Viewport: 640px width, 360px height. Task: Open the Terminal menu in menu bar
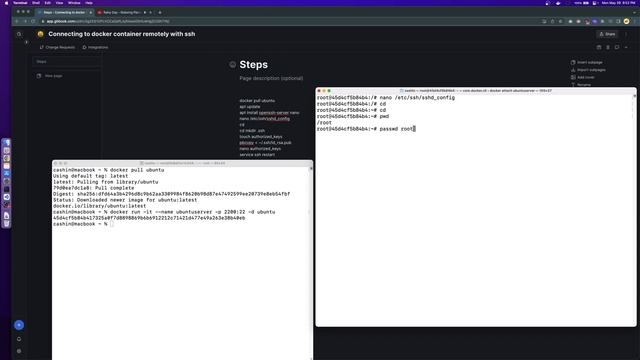20,3
